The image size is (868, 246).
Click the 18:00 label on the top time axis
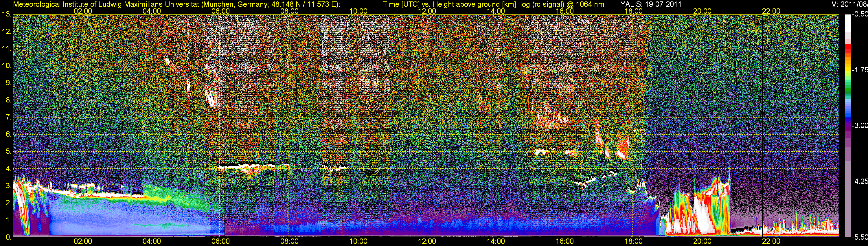(633, 11)
